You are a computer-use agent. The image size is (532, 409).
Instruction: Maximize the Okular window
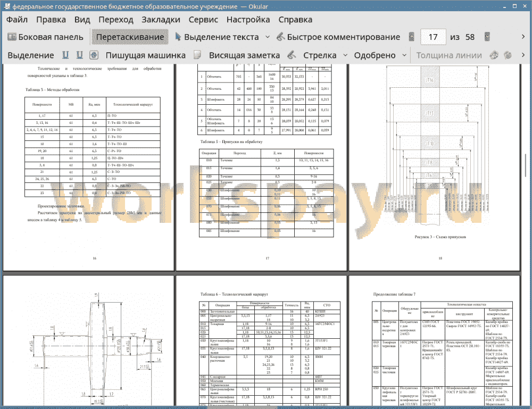point(514,6)
